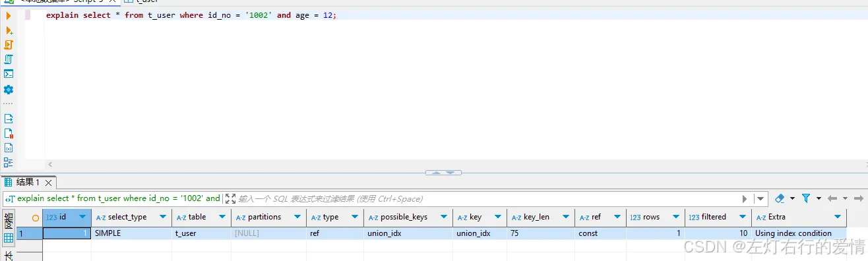This screenshot has width=868, height=261.
Task: Open the partitions column dropdown arrow
Action: [298, 217]
